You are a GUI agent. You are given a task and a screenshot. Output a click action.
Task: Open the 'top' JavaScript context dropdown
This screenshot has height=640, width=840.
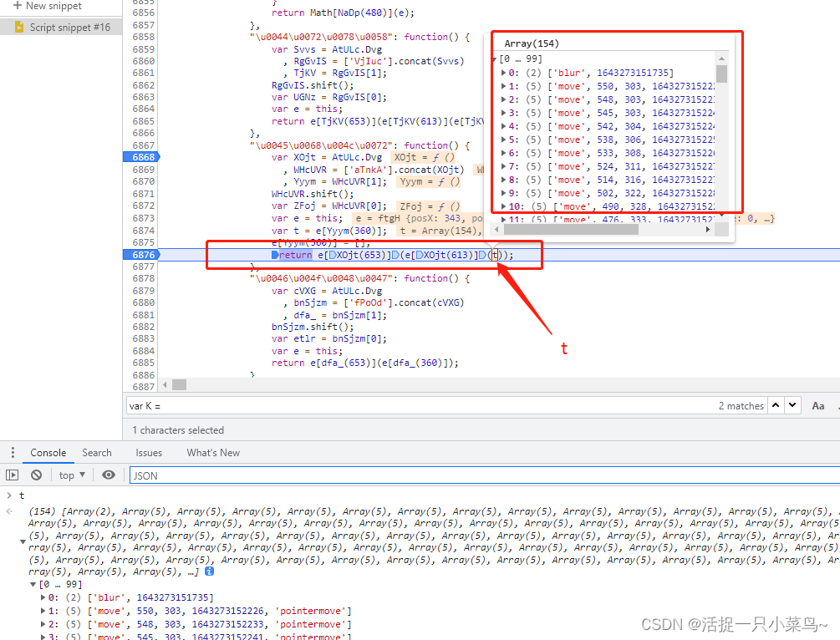click(73, 475)
